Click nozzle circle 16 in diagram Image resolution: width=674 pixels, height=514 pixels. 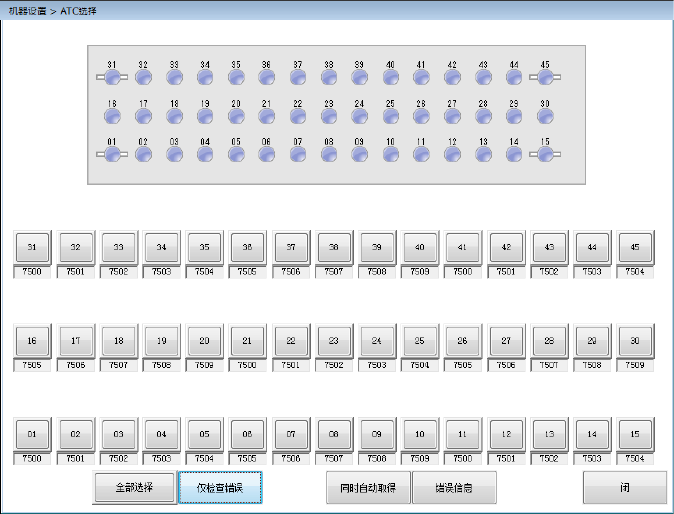pyautogui.click(x=112, y=116)
